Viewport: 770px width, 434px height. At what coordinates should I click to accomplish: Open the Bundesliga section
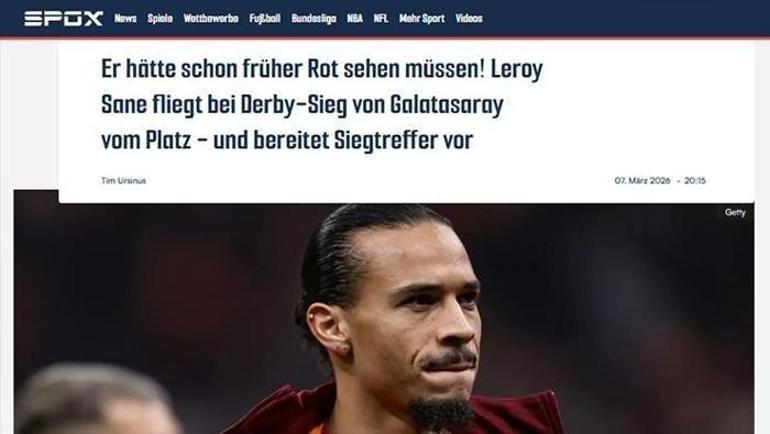click(314, 19)
